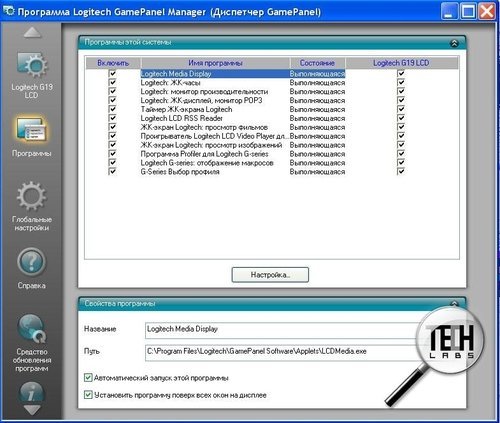Click the info icon in the sidebar

click(x=32, y=393)
